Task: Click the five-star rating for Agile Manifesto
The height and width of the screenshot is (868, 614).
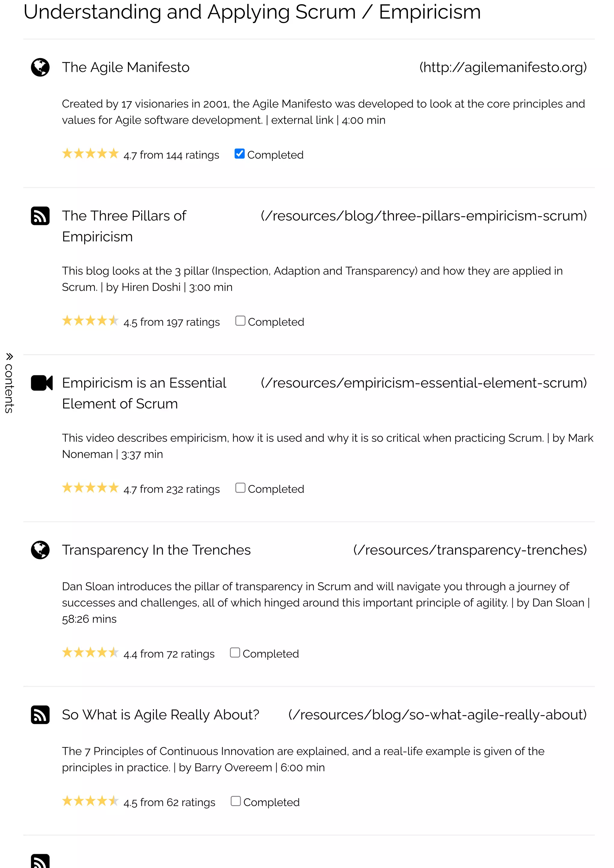Action: [91, 154]
